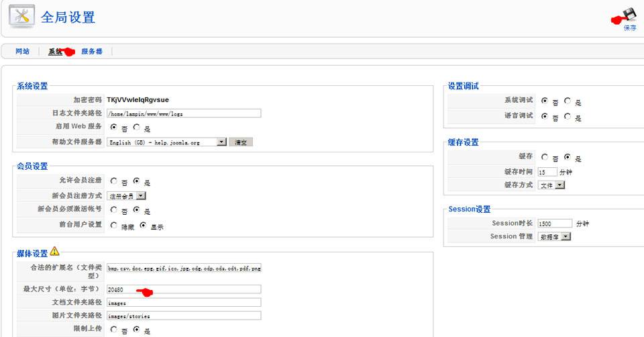Expand the 新会员注册方式 dropdown
644x337 pixels.
[141, 196]
